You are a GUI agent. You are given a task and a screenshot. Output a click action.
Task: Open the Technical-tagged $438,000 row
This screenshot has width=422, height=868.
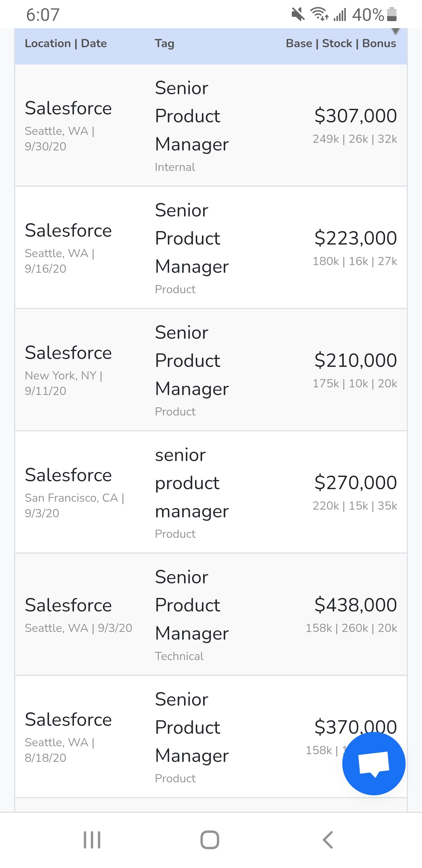click(x=211, y=614)
